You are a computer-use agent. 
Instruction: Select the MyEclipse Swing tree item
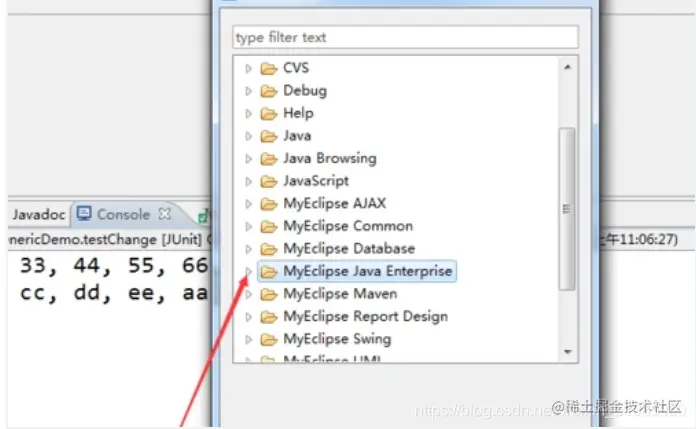coord(337,339)
